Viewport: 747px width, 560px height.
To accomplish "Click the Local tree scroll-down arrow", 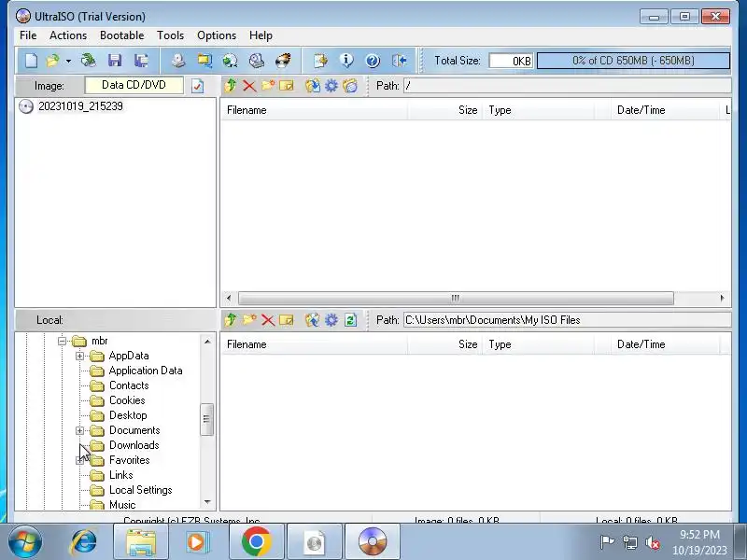I will (207, 501).
